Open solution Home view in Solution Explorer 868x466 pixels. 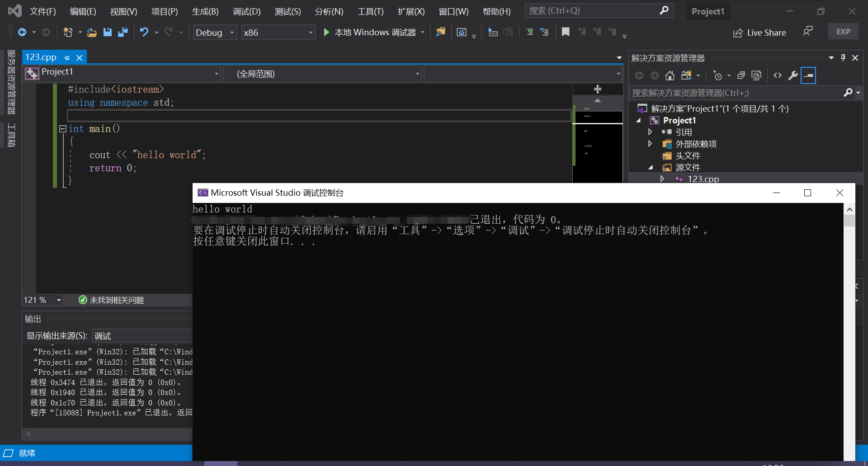pos(670,75)
